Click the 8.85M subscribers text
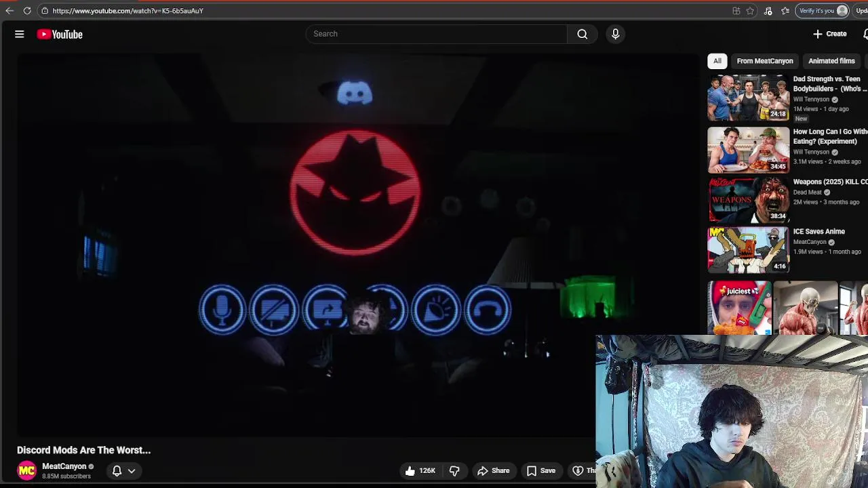 pos(66,476)
